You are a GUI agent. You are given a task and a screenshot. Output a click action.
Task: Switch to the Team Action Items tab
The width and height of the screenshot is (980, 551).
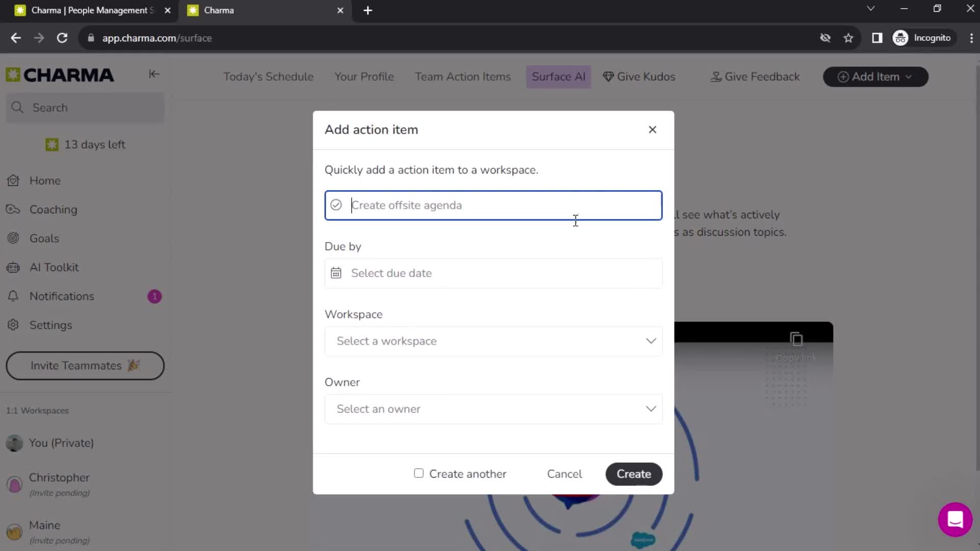tap(462, 76)
